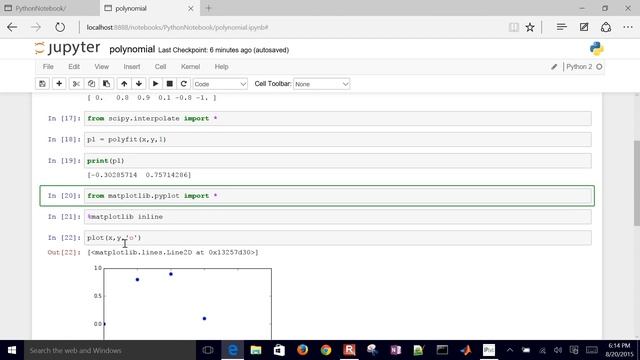Screen dimensions: 640x360
Task: Close the polynomial browser tab
Action: tap(191, 8)
